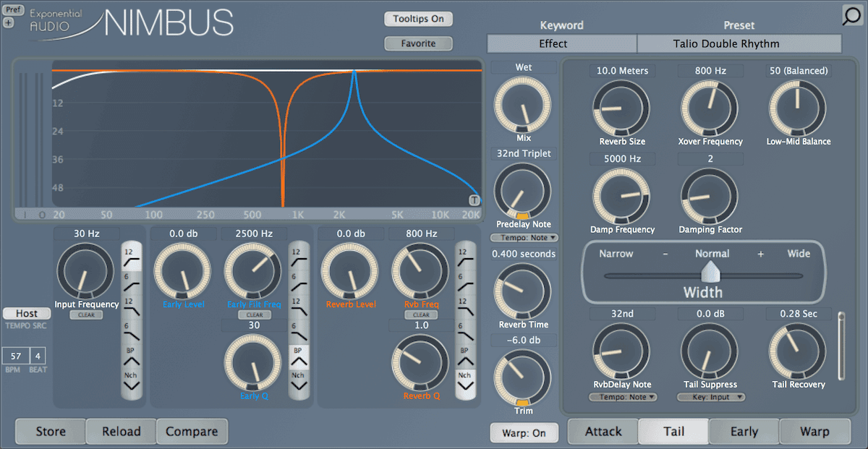The width and height of the screenshot is (868, 449).
Task: Select 6 dB low-pass for Input filter
Action: coord(132,332)
